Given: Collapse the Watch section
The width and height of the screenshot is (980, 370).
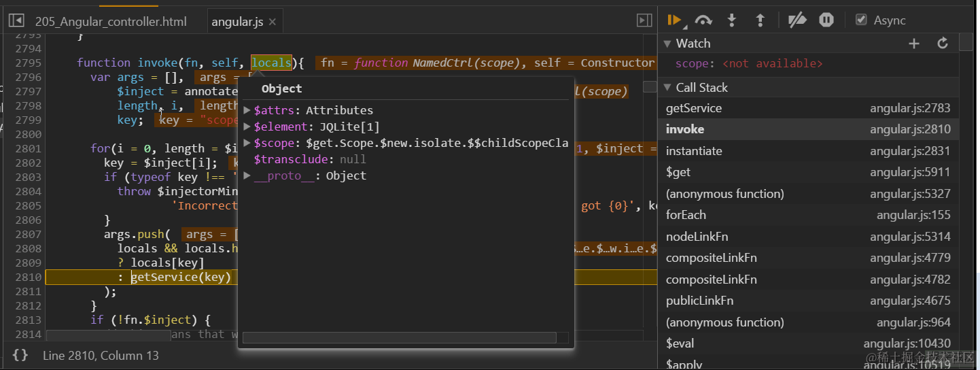Looking at the screenshot, I should (667, 44).
